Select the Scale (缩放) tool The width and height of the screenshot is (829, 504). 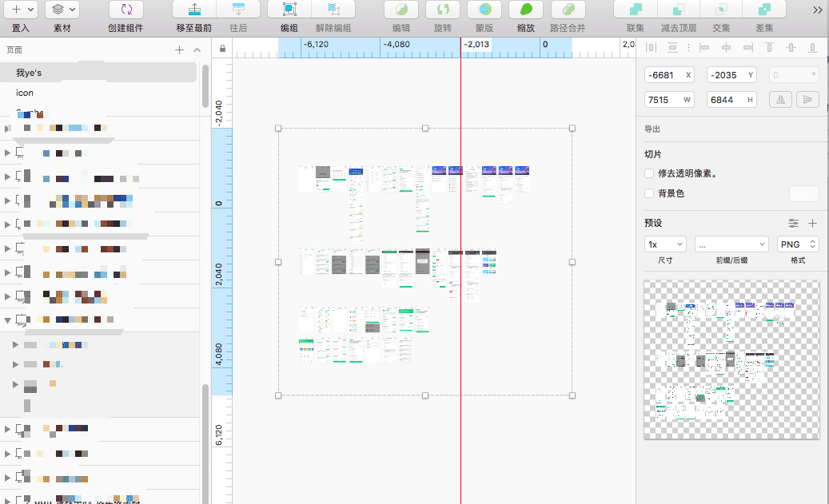[526, 10]
